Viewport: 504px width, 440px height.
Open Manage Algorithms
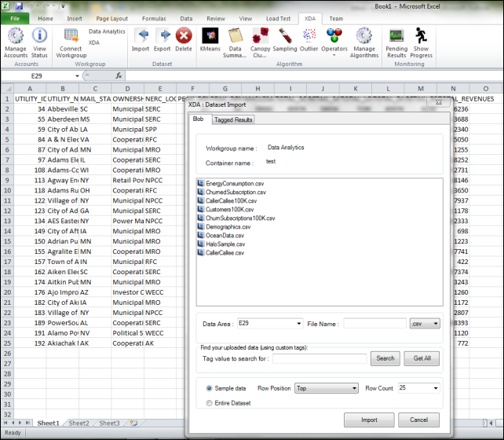point(364,42)
